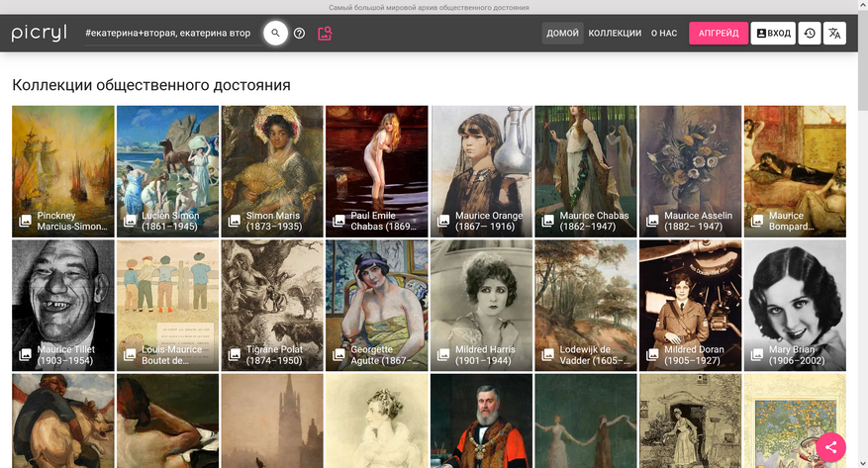The image size is (868, 468).
Task: Click collection icon on Lodewijk de Vadder card
Action: point(548,354)
